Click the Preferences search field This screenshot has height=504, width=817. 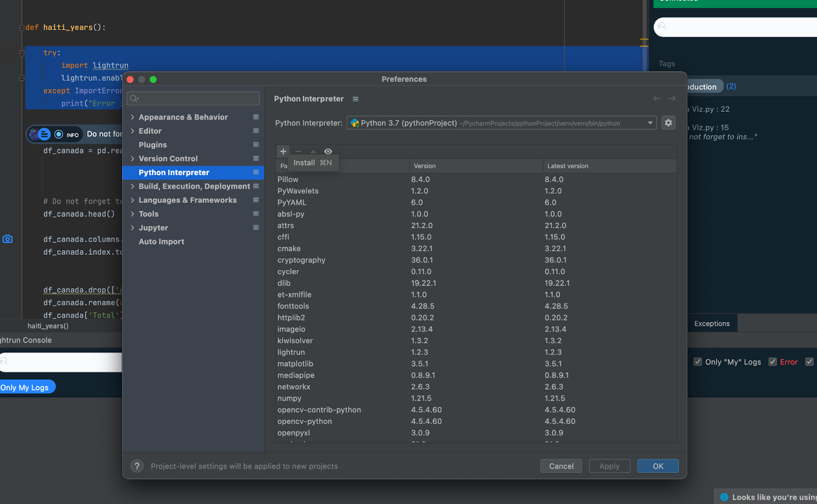tap(193, 99)
